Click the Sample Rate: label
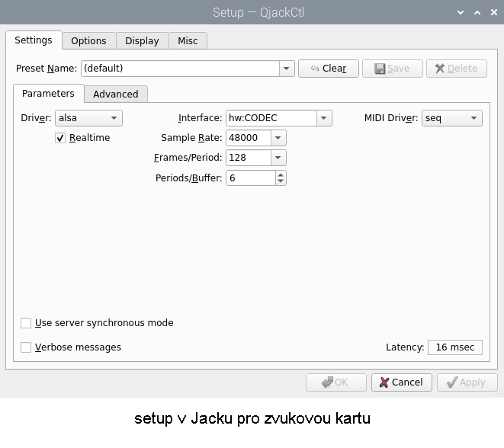504x448 pixels. point(191,138)
